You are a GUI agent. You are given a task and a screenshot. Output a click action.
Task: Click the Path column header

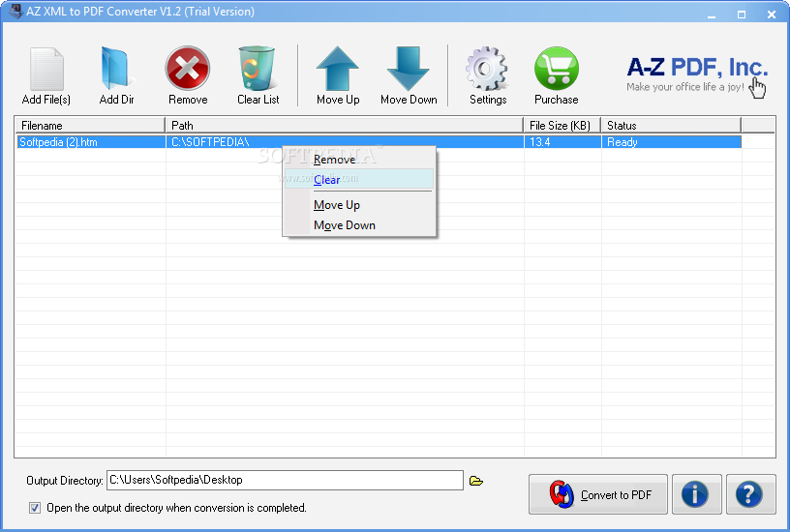[x=344, y=126]
